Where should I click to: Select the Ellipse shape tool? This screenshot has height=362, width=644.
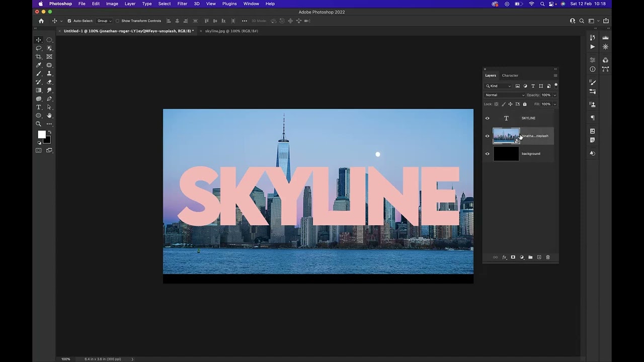coord(38,116)
